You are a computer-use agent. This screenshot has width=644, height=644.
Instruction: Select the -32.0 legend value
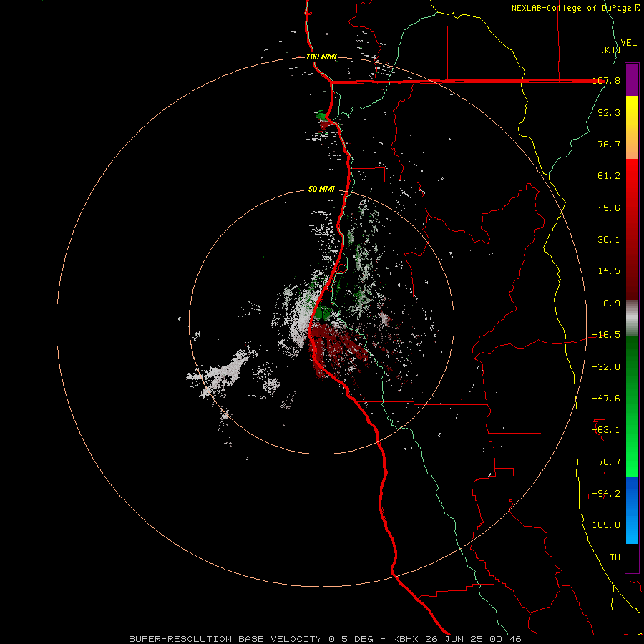point(606,367)
